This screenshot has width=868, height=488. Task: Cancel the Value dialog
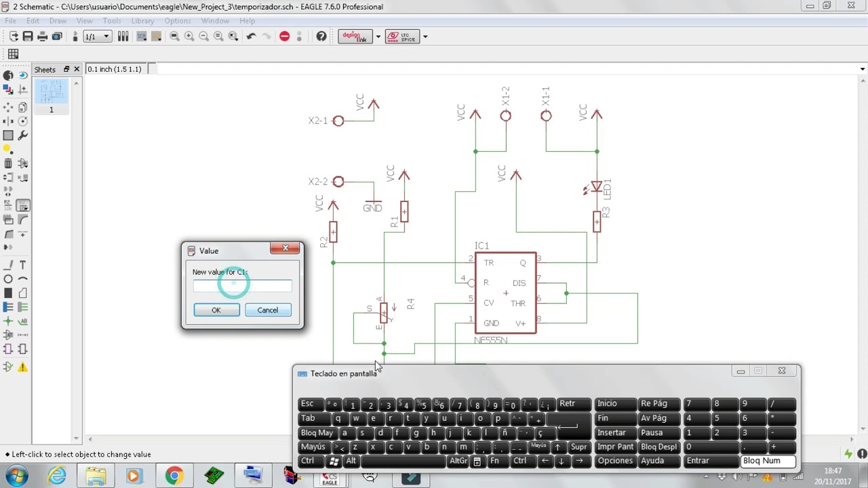pos(268,310)
